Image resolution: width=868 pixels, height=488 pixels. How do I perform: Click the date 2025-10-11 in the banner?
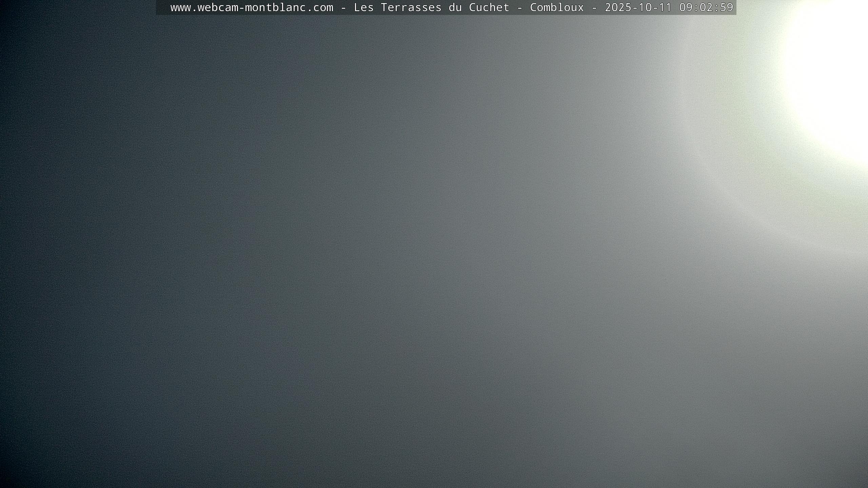coord(638,7)
